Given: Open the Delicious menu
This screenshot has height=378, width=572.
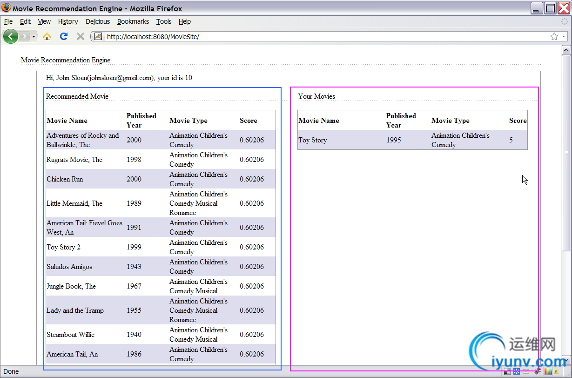Looking at the screenshot, I should tap(97, 22).
